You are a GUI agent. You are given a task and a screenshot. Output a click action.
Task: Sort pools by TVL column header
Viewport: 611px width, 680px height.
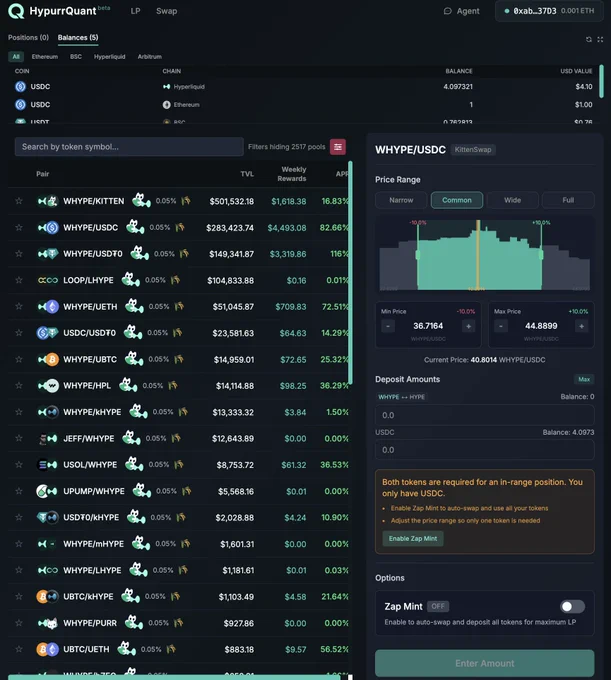[x=247, y=174]
